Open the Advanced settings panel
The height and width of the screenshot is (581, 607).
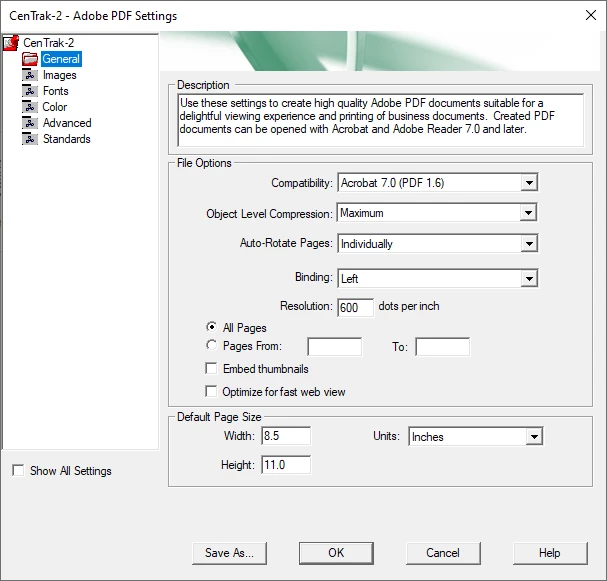tap(67, 123)
